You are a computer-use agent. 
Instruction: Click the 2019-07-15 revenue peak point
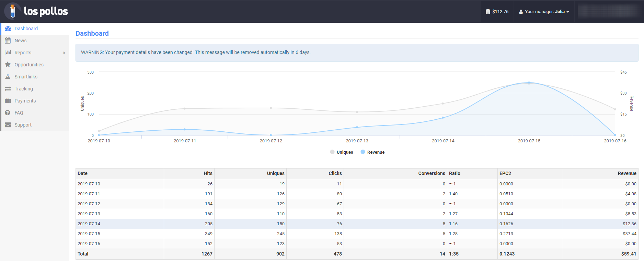click(x=529, y=83)
